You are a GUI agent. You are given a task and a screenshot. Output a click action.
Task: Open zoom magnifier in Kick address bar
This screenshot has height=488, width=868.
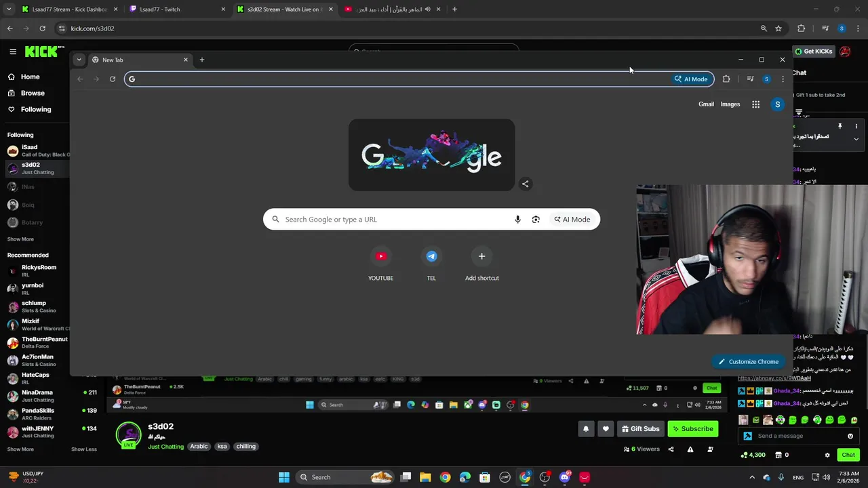(764, 28)
